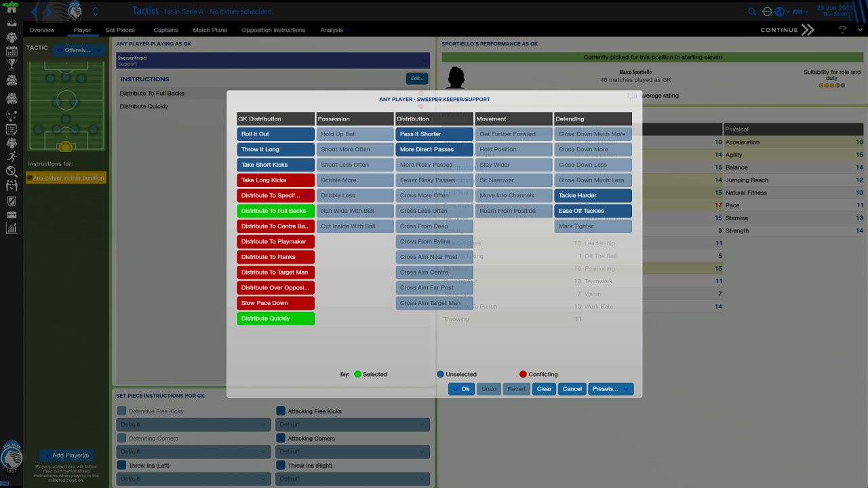Click the back navigation arrow
Viewport: 868px width, 488px height.
tap(35, 12)
